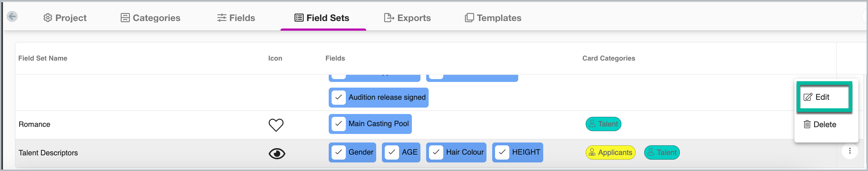Click the Project gear icon
868x171 pixels.
(48, 18)
